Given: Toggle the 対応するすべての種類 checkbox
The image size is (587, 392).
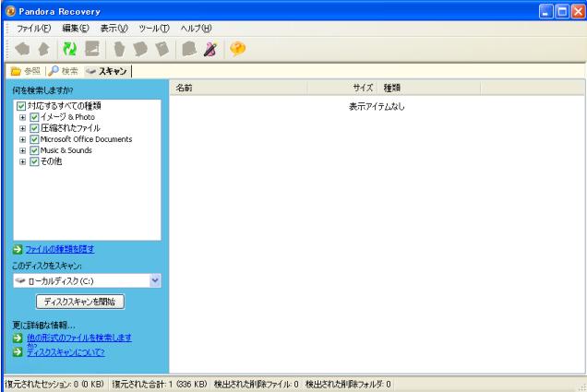Looking at the screenshot, I should point(21,106).
